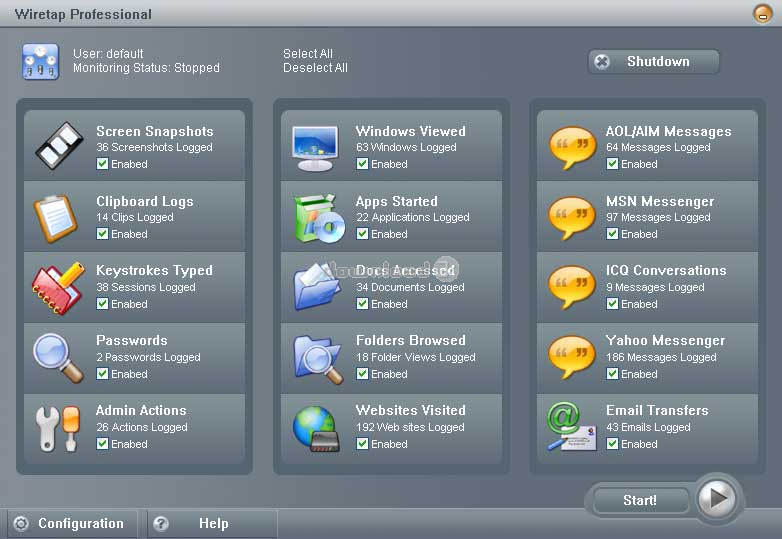Click the Websites Visited title
Image resolution: width=782 pixels, height=539 pixels.
tap(411, 410)
